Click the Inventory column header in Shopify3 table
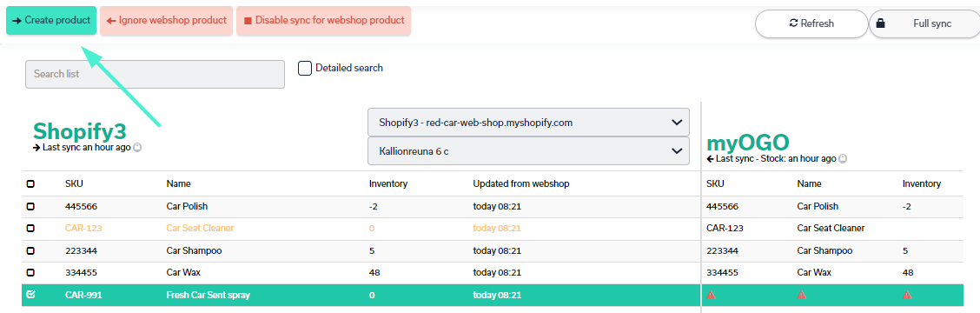 click(388, 184)
